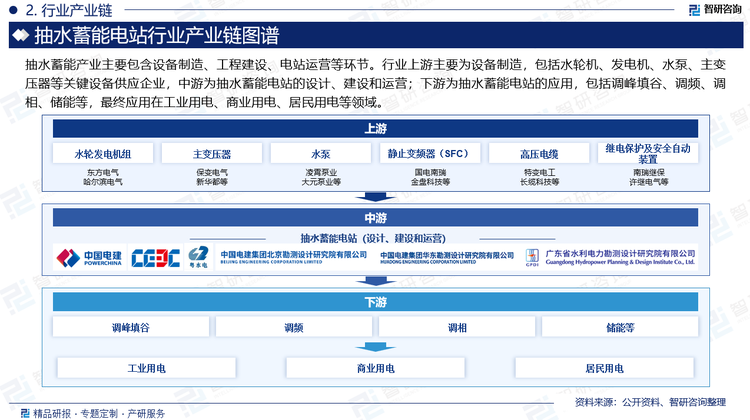Screen dimensions: 750x420
Task: Select the 水轮发电机组 box
Action: tap(103, 154)
